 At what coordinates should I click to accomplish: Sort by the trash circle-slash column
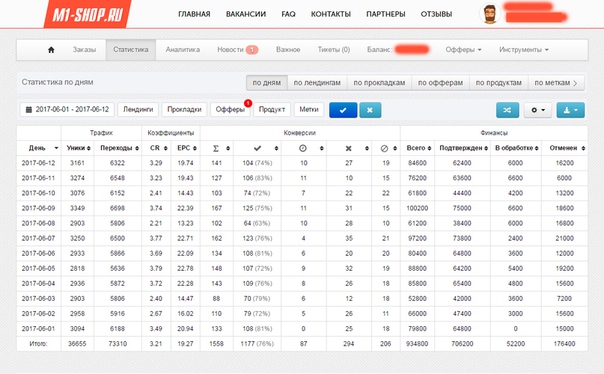click(386, 148)
